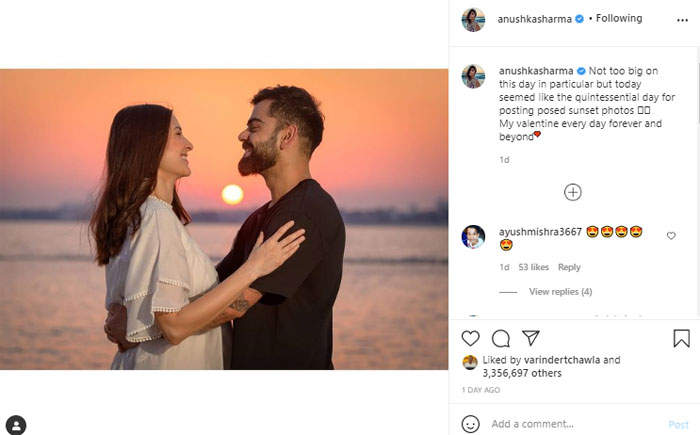Viewport: 700px width, 435px height.
Task: Open emoji picker in comment box
Action: pyautogui.click(x=470, y=424)
